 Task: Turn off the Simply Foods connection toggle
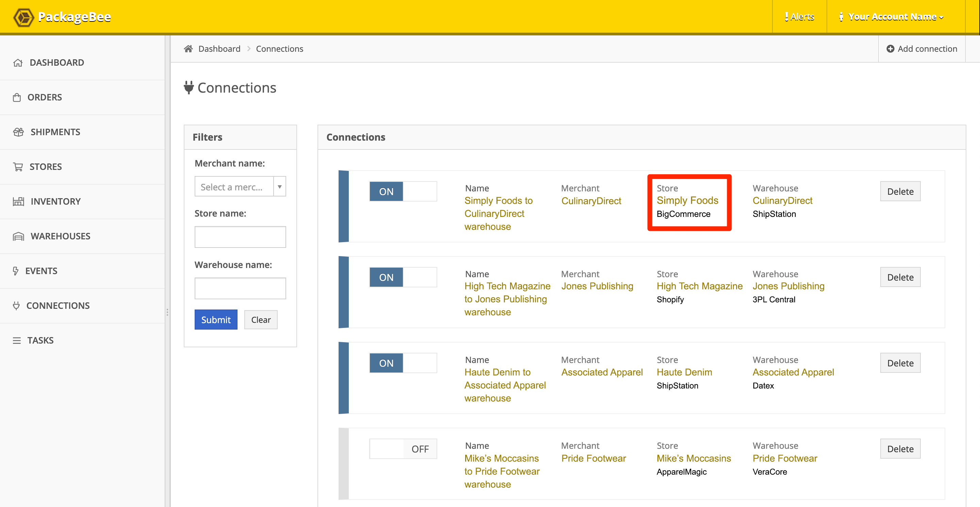point(403,191)
